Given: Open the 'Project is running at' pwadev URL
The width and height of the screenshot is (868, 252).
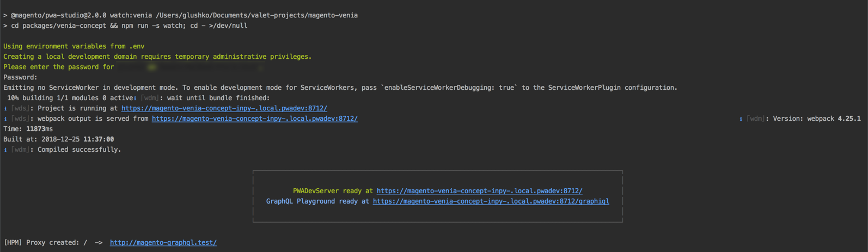Looking at the screenshot, I should [224, 108].
